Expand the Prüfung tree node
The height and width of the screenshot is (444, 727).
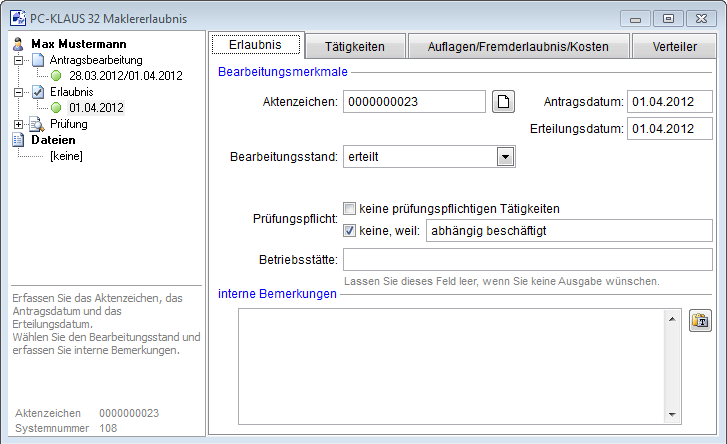[x=18, y=124]
